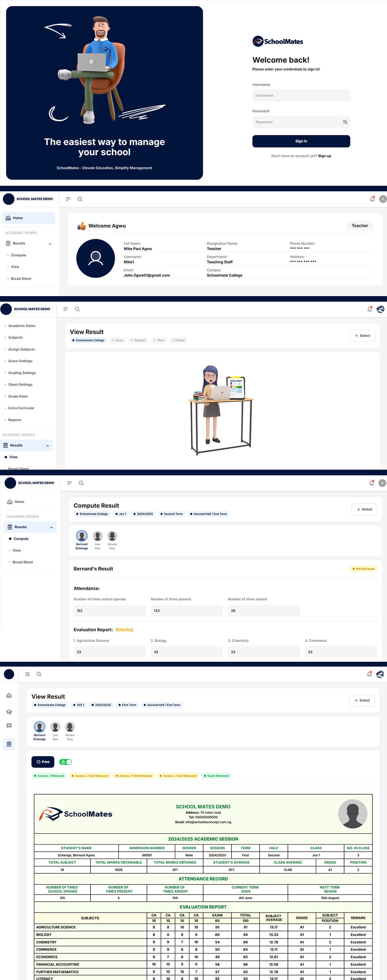Collapse Results chevron in Welcome dashboard sidebar
The width and height of the screenshot is (387, 980).
point(50,244)
